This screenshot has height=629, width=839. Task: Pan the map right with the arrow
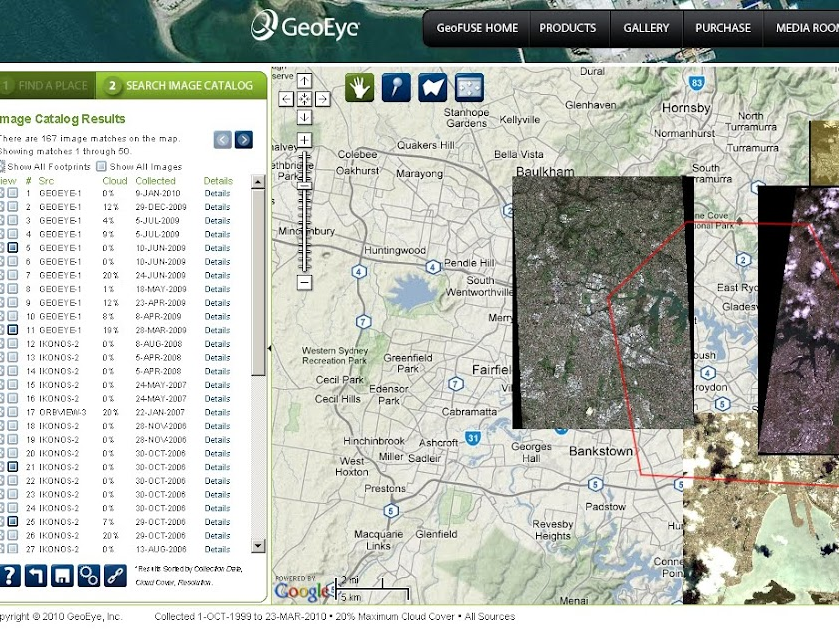tap(323, 99)
